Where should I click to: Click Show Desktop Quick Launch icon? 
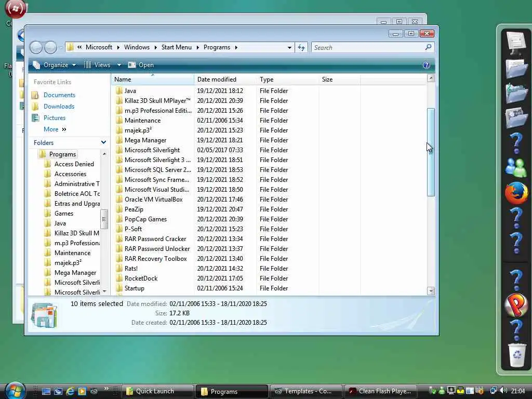pos(46,391)
